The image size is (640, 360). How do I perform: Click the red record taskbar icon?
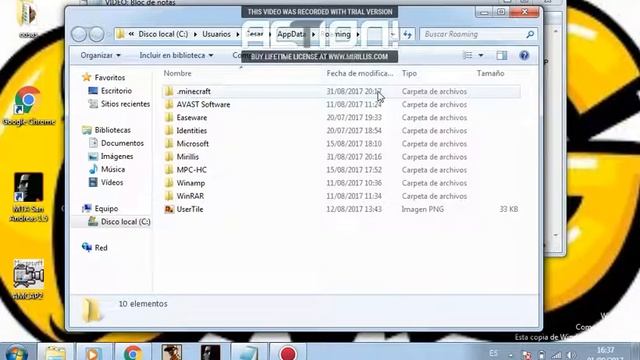(x=288, y=353)
